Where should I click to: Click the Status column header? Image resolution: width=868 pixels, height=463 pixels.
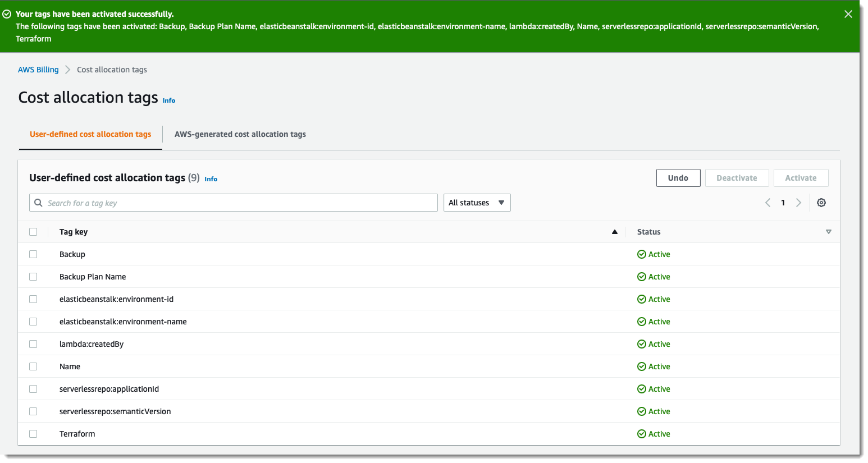648,232
